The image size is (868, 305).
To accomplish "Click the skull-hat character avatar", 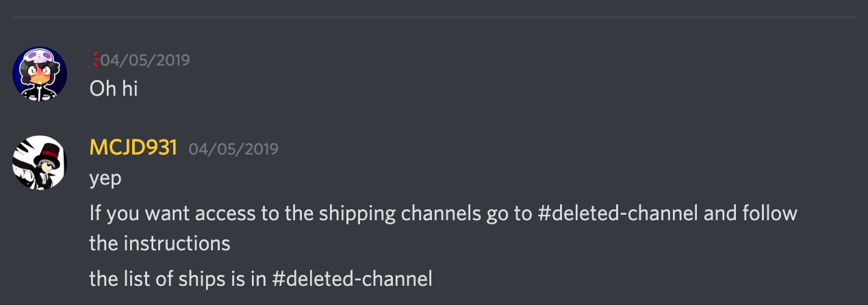I will tap(40, 74).
